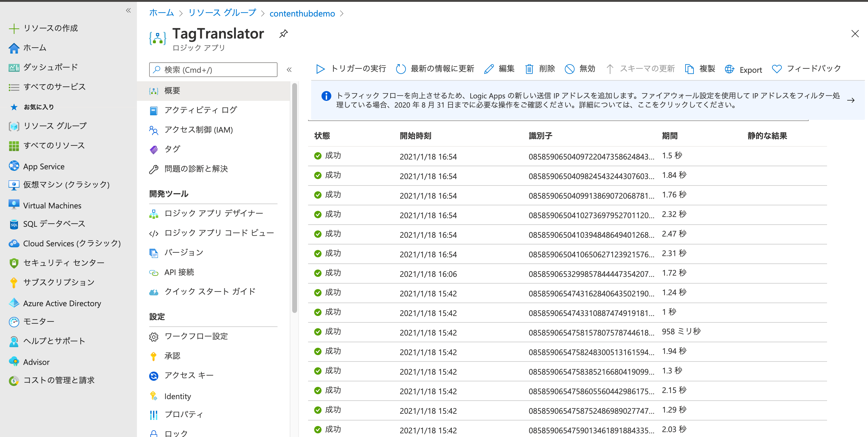Delete logic app with 削除 trash button
This screenshot has width=868, height=437.
click(540, 69)
